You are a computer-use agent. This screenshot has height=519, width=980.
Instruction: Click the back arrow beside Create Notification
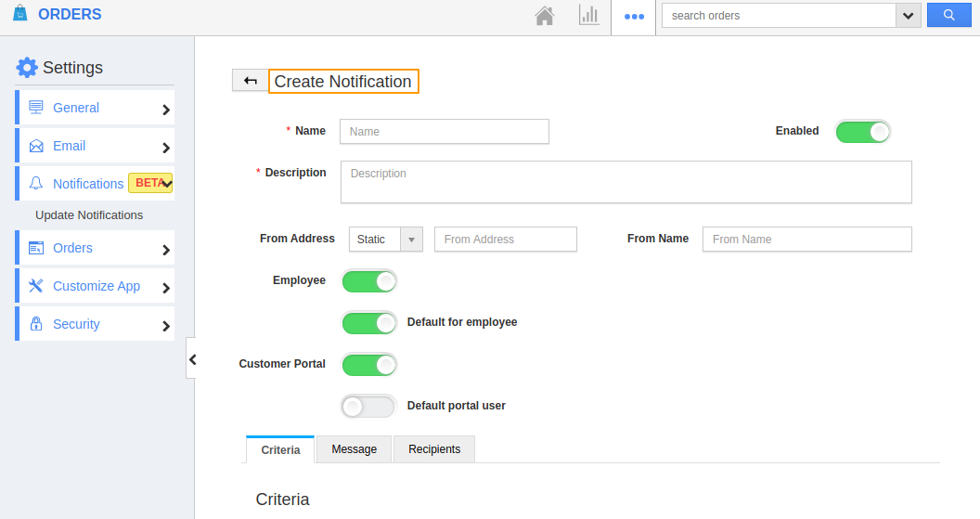pos(250,81)
